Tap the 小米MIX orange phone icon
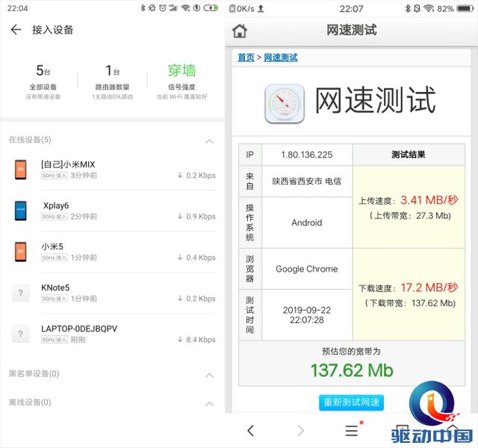The width and height of the screenshot is (478, 448). (x=21, y=169)
